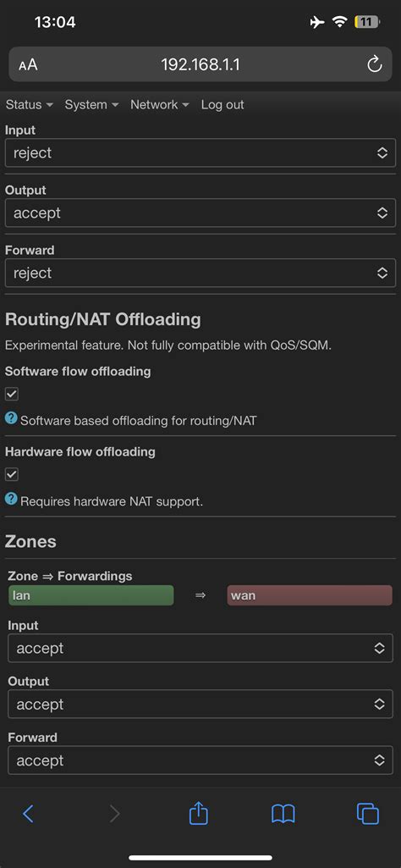Change the general Output policy dropdown

tap(200, 213)
